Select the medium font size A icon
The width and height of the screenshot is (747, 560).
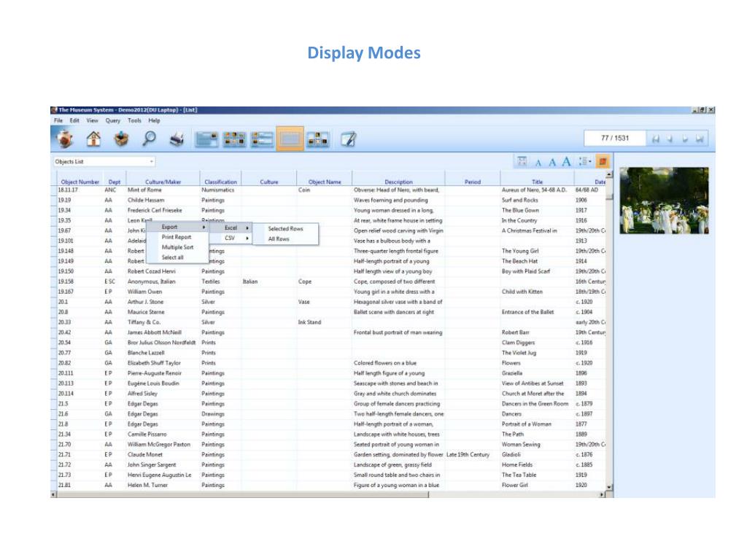click(x=551, y=163)
